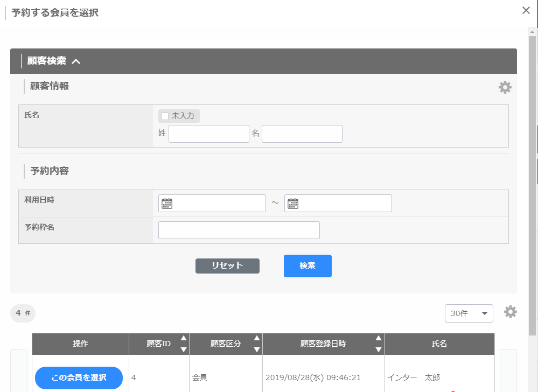Screen dimensions: 538x392
Task: Open the 30件 page size dropdown
Action: pyautogui.click(x=469, y=313)
